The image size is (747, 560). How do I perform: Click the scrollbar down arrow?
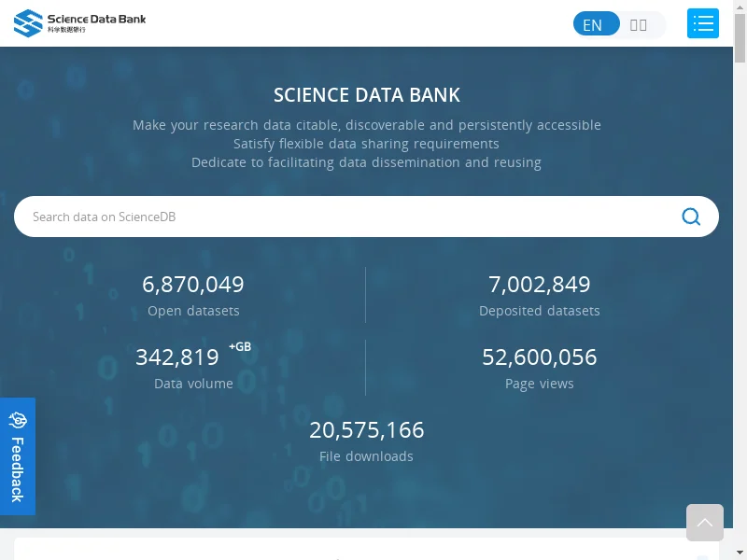point(740,553)
